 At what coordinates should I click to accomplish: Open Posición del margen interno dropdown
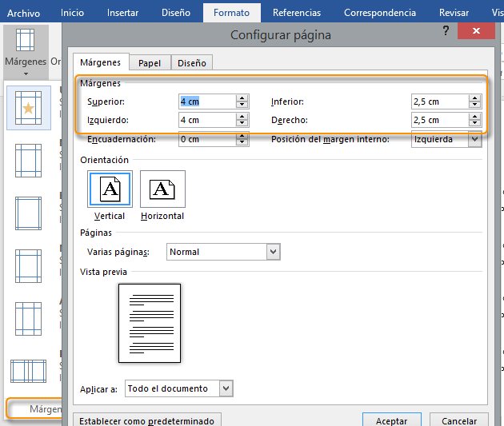tap(474, 139)
